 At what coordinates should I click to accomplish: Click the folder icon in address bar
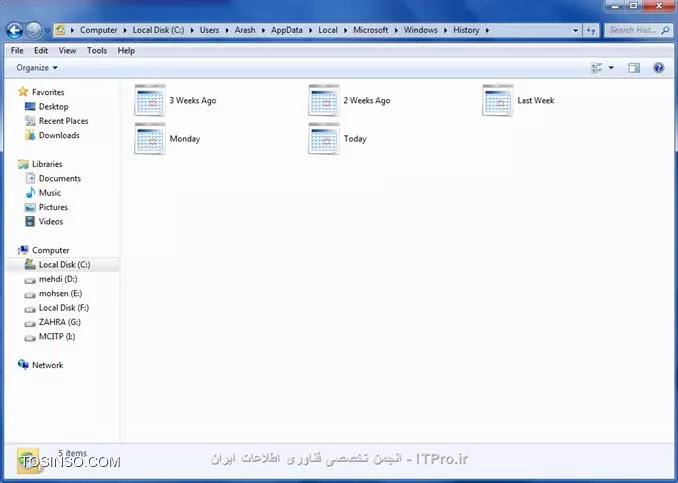61,30
